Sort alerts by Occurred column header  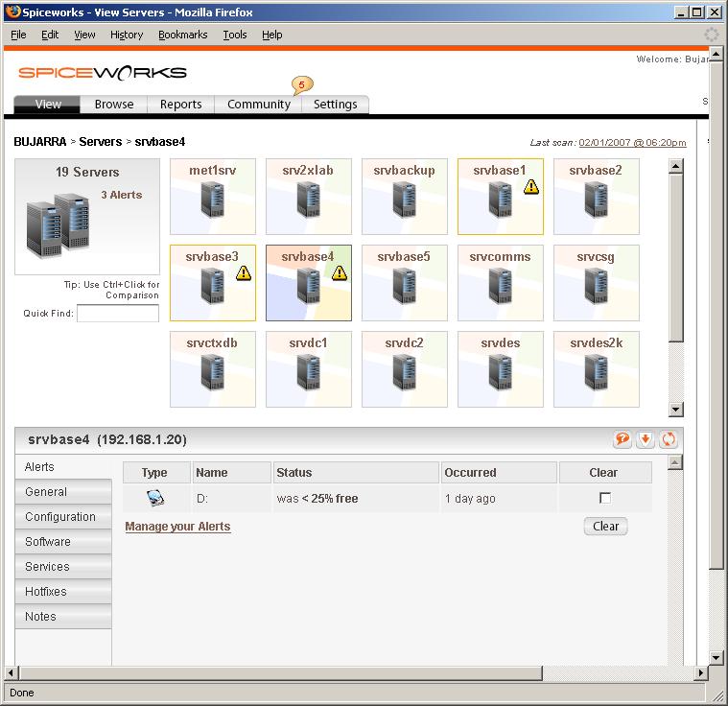pos(499,473)
